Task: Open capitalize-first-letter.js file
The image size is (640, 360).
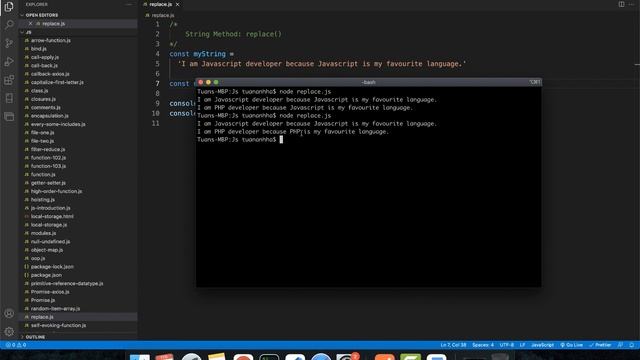Action: pos(57,82)
